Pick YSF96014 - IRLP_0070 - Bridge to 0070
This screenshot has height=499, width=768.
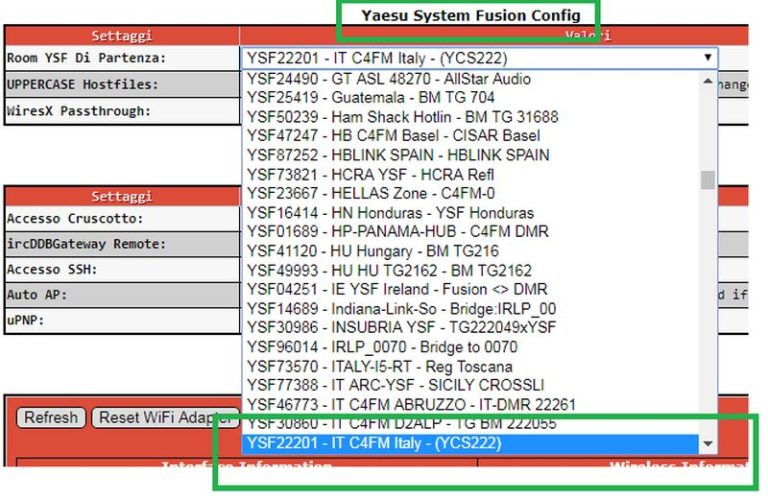click(x=471, y=347)
